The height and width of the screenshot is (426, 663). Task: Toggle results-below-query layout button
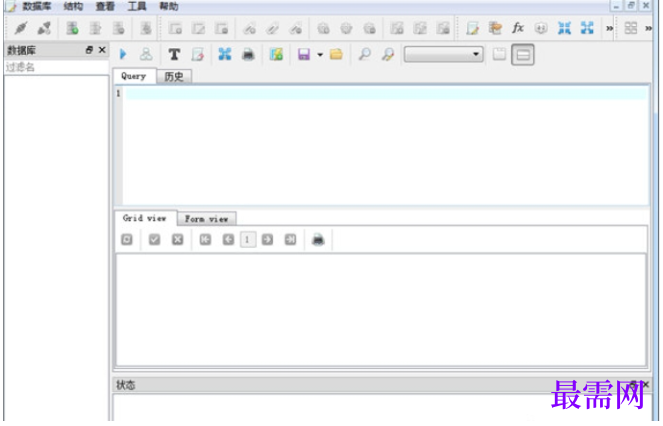523,55
